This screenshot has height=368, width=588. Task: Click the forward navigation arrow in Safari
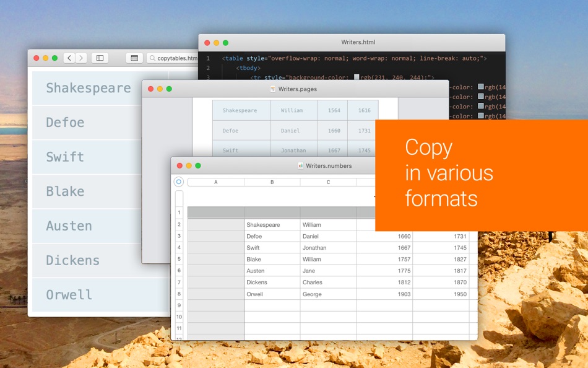(80, 58)
